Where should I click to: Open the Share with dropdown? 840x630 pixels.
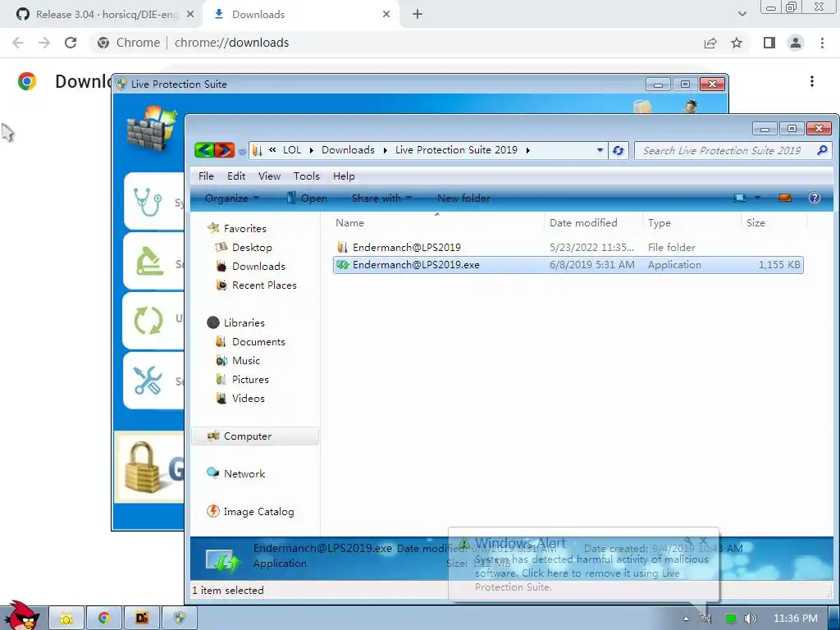pos(381,199)
